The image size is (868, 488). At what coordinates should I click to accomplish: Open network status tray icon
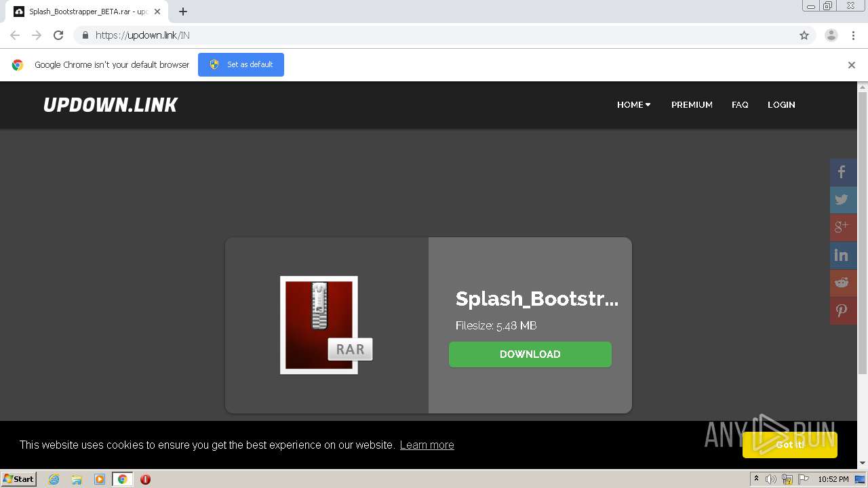point(787,479)
